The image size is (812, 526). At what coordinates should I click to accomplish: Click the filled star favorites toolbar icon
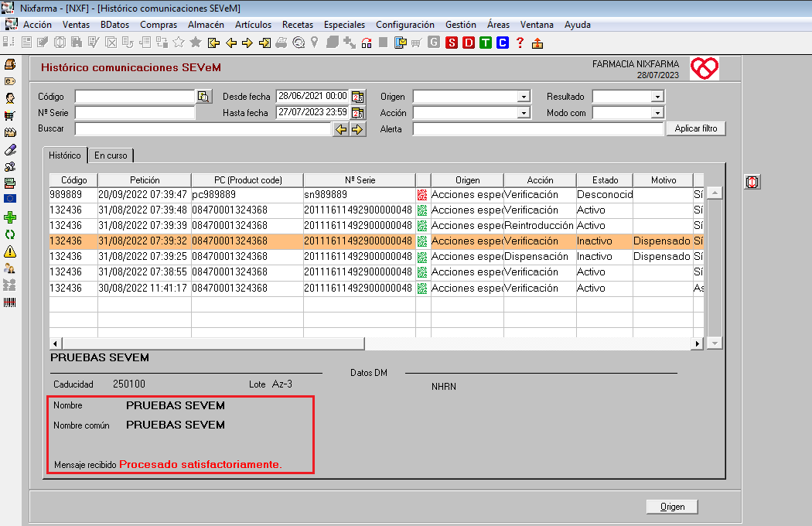coord(196,43)
